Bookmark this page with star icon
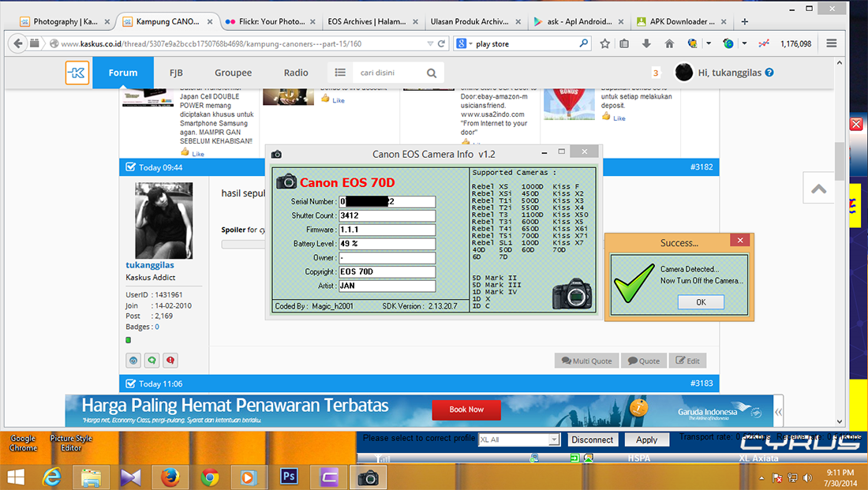This screenshot has width=868, height=490. (x=605, y=43)
